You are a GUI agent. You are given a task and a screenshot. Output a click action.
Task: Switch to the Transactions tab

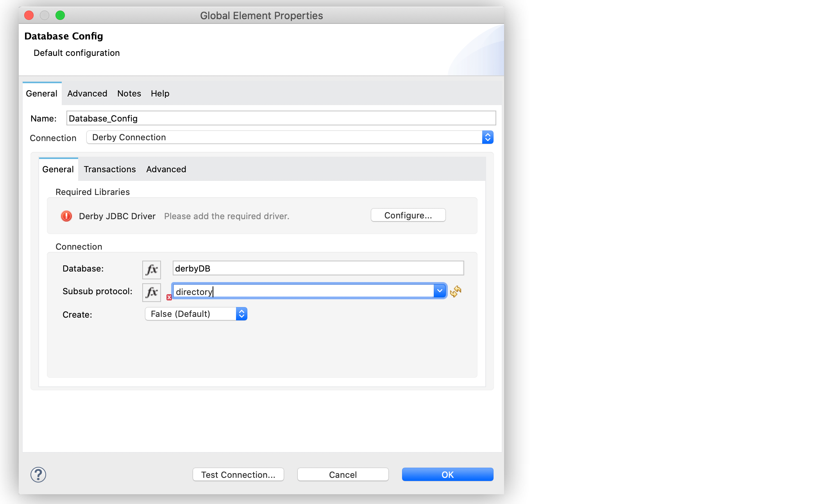tap(110, 169)
